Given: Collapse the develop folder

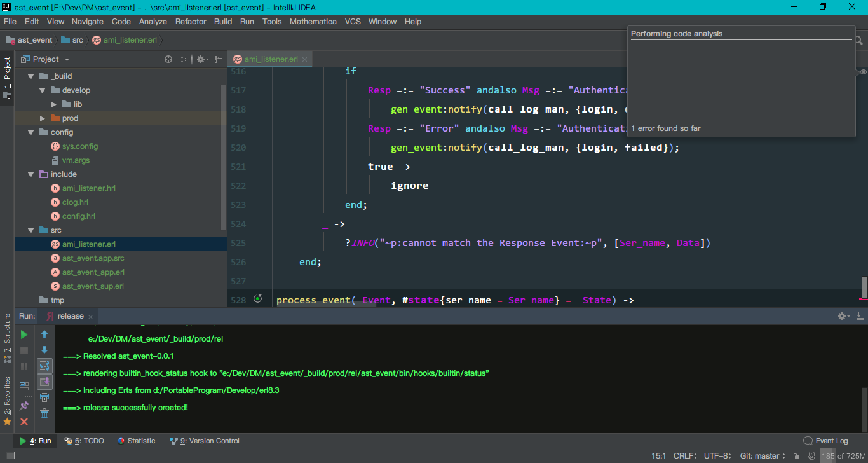Looking at the screenshot, I should tap(41, 90).
